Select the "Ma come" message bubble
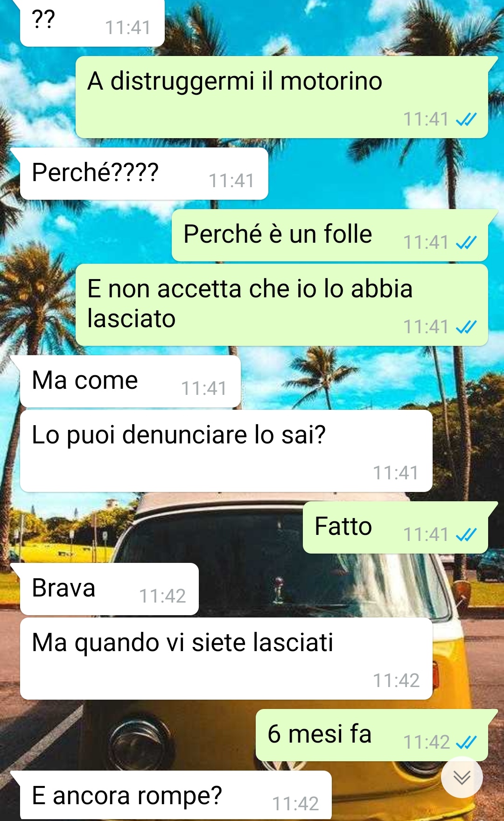 pyautogui.click(x=130, y=381)
